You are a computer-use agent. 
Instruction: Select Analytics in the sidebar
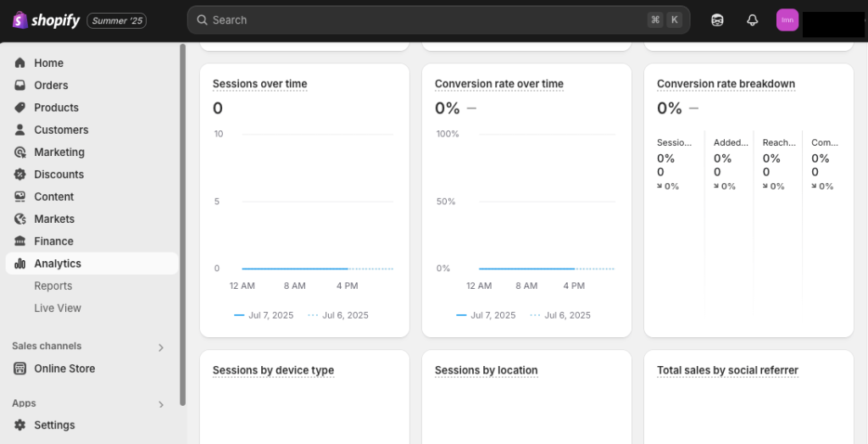92,264
